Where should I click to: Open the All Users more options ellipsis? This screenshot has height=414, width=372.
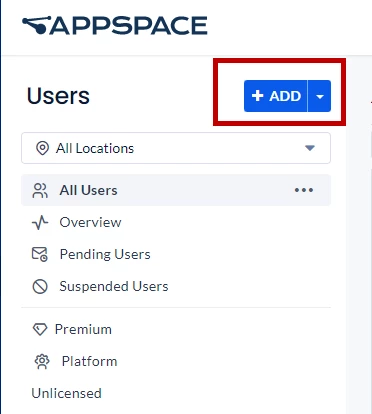click(x=304, y=190)
